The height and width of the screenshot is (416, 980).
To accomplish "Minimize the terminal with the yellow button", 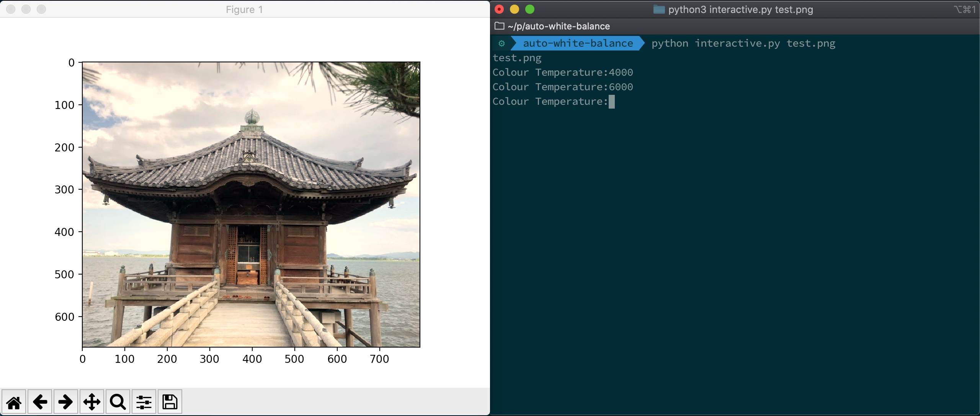I will [514, 9].
